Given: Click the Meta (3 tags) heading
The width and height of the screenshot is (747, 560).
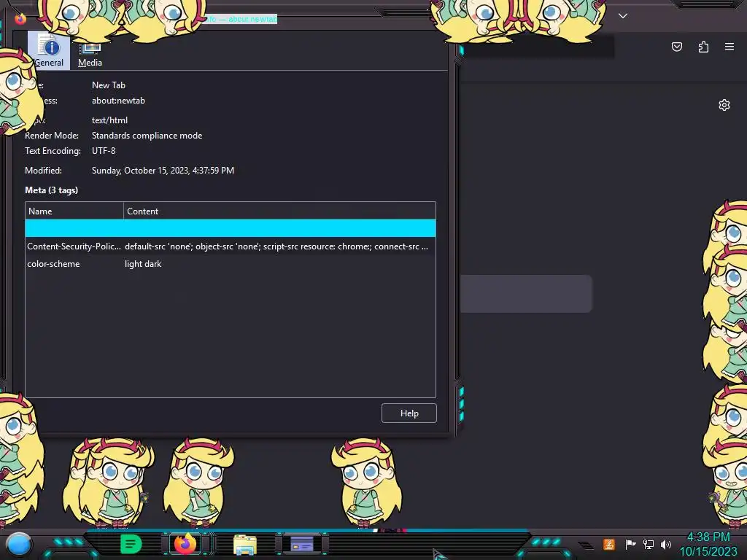Looking at the screenshot, I should 52,190.
